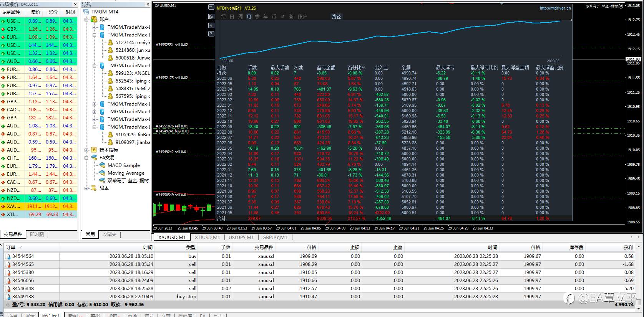Screen dimensions: 644x317
Task: Switch Market Watch to 即时图 tab
Action: pos(37,234)
